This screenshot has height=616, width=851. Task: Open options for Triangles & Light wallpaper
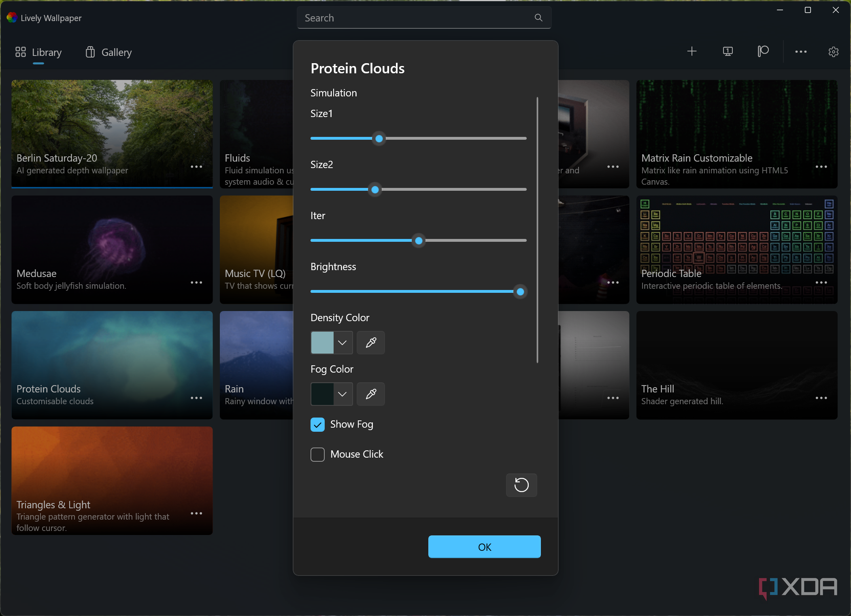tap(196, 514)
